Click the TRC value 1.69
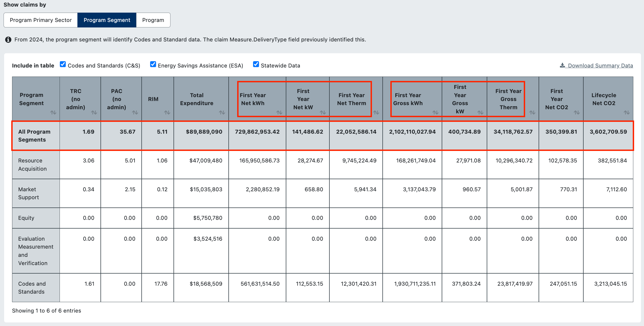This screenshot has width=644, height=326. pos(88,132)
